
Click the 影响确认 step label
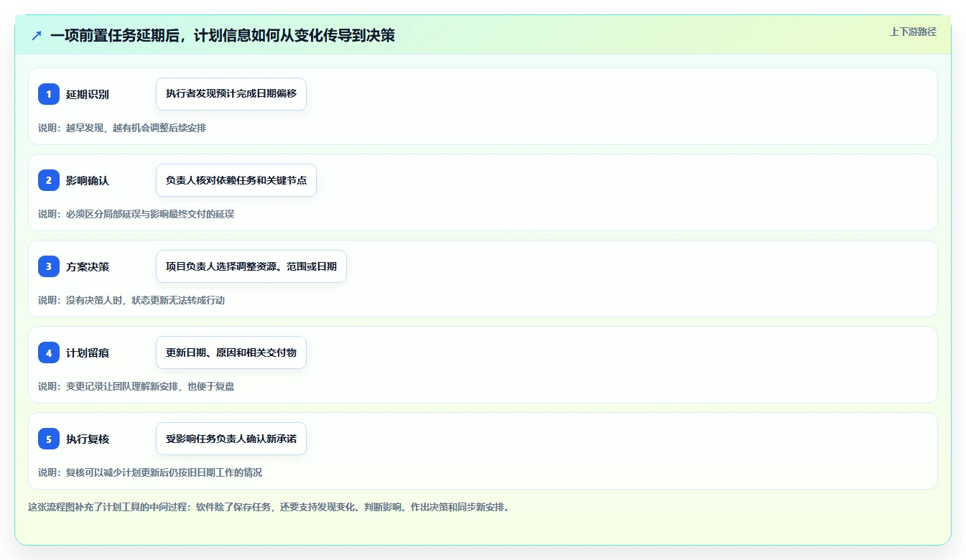click(88, 181)
